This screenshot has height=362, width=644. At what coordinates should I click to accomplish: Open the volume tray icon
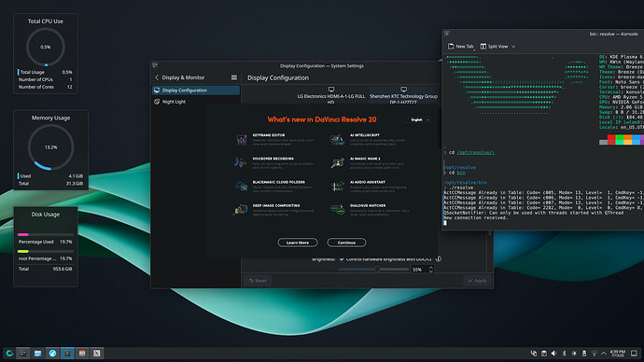553,353
